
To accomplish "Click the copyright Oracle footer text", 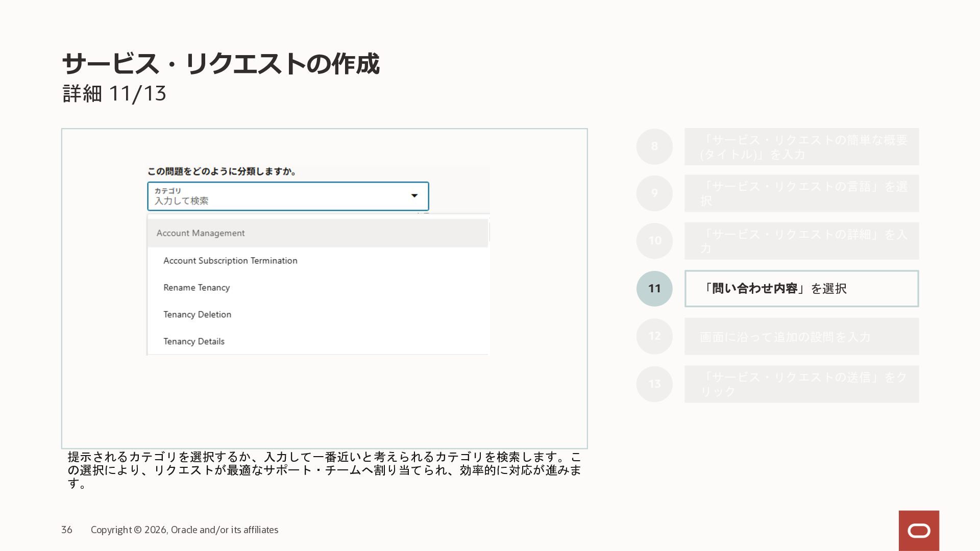I will click(x=184, y=530).
